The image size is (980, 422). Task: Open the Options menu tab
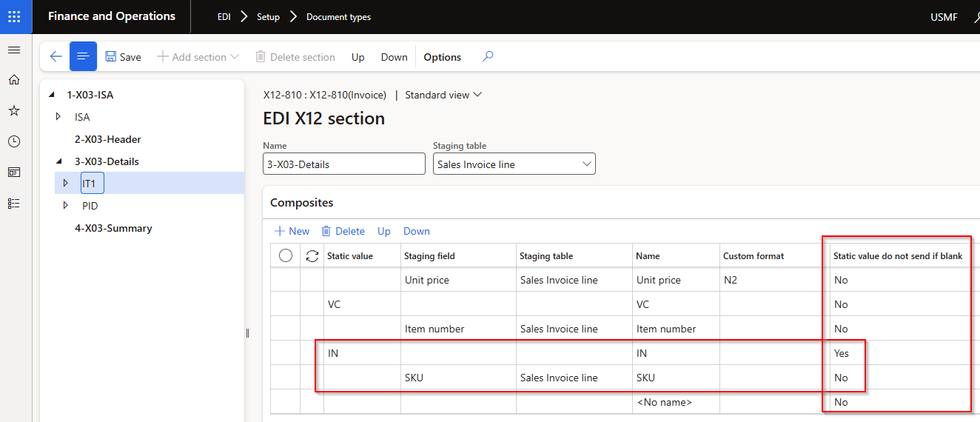click(x=442, y=57)
